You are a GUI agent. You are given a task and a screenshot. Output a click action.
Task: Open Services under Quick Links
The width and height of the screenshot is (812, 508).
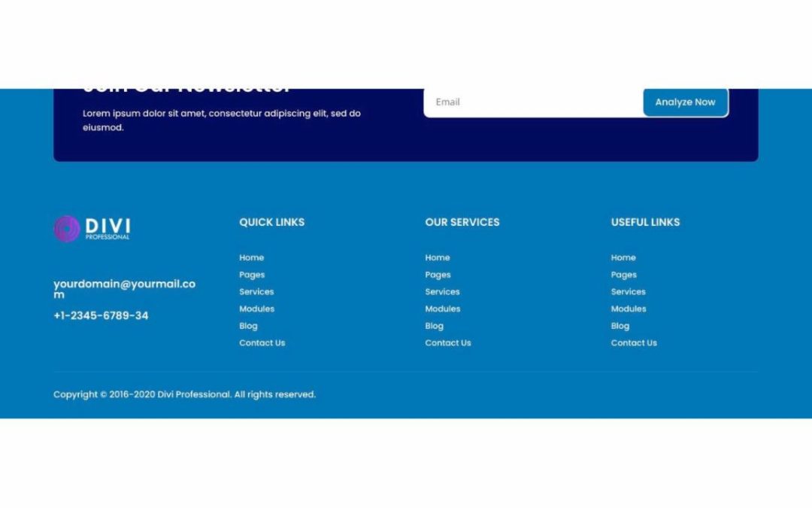256,292
